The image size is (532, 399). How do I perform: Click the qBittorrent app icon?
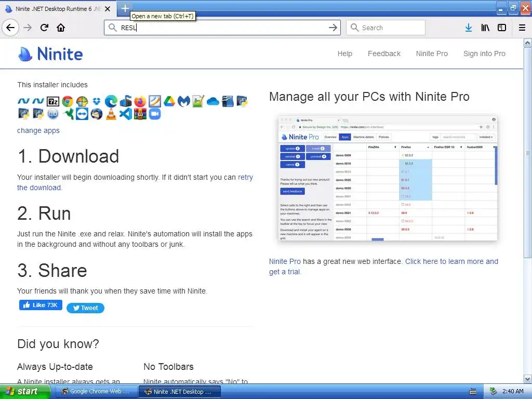53,114
